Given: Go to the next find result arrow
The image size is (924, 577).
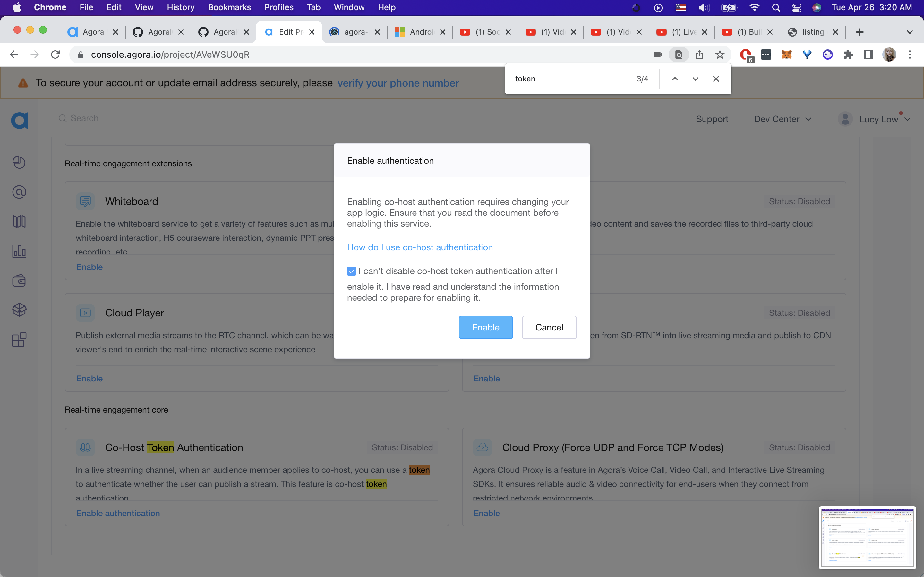Looking at the screenshot, I should tap(695, 79).
